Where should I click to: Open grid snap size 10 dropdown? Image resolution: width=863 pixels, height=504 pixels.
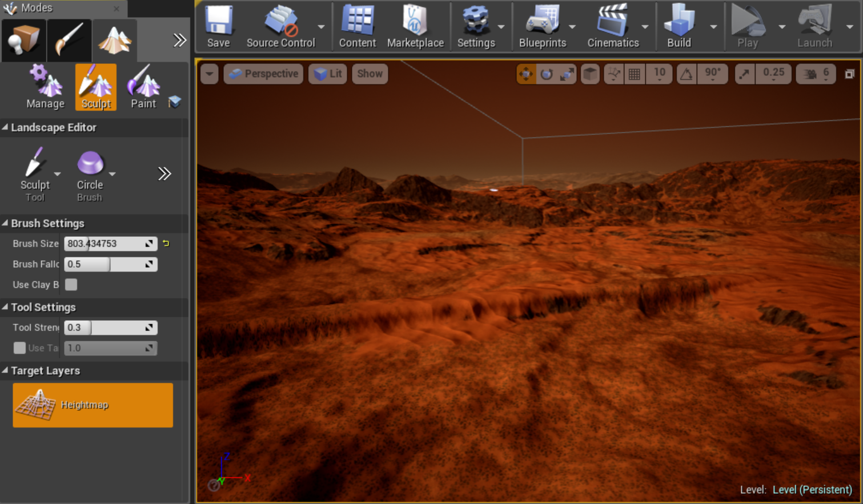[x=660, y=74]
